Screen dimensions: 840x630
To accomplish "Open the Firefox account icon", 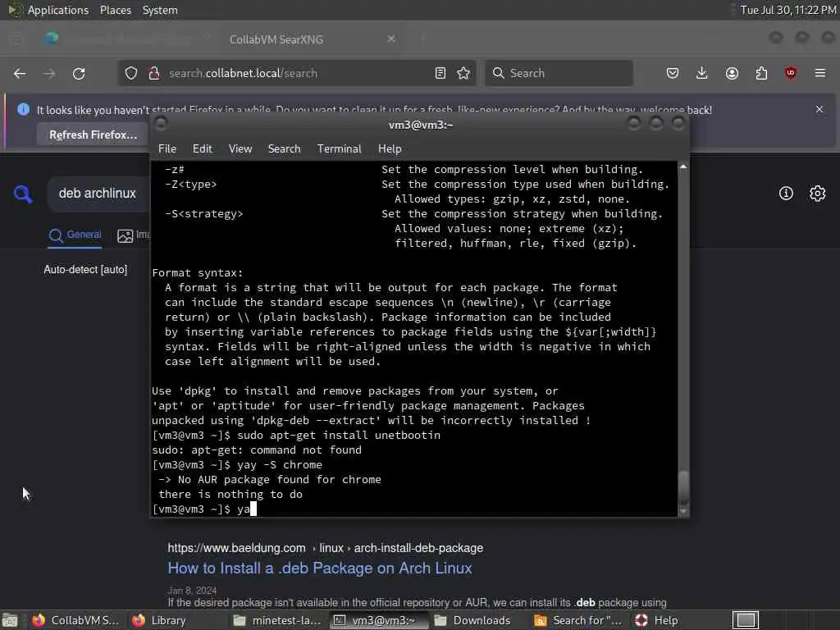I will click(732, 73).
